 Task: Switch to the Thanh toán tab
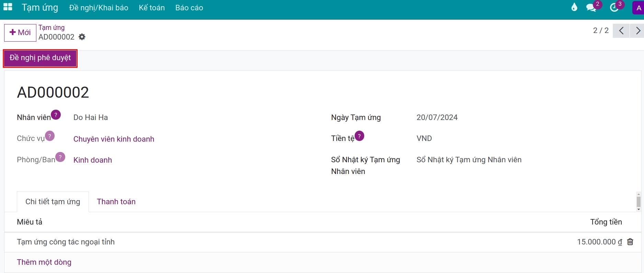click(x=116, y=202)
